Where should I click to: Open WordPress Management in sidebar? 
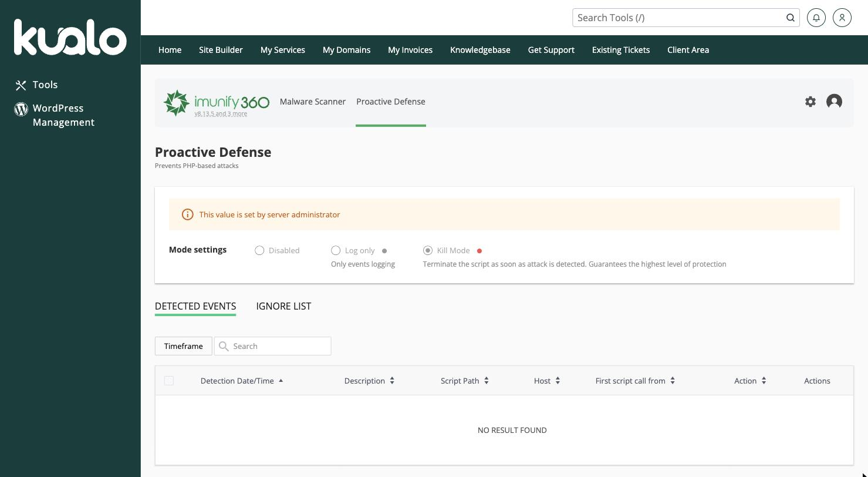pos(55,115)
